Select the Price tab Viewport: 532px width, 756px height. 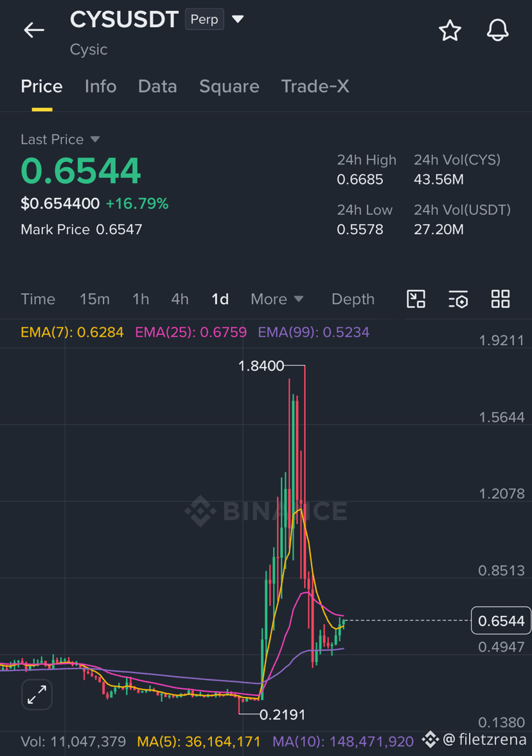tap(41, 87)
